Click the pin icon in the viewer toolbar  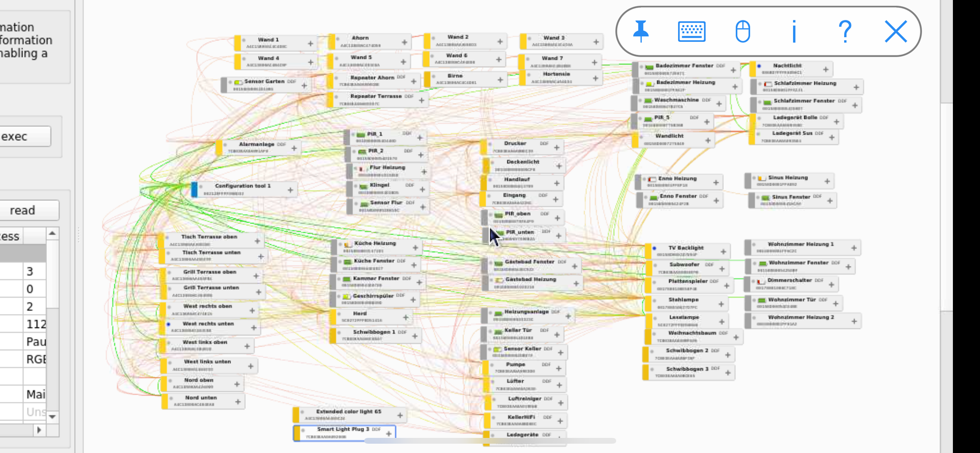tap(641, 32)
